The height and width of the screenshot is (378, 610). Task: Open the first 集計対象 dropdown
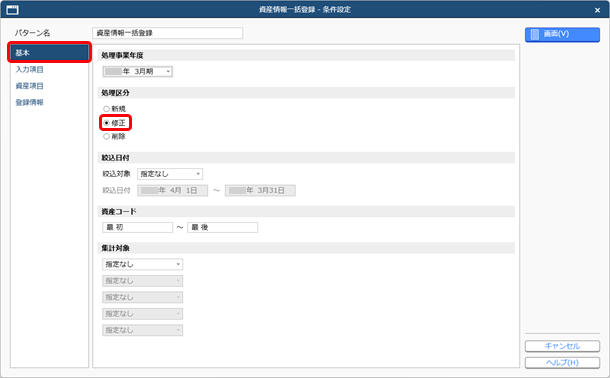(142, 264)
